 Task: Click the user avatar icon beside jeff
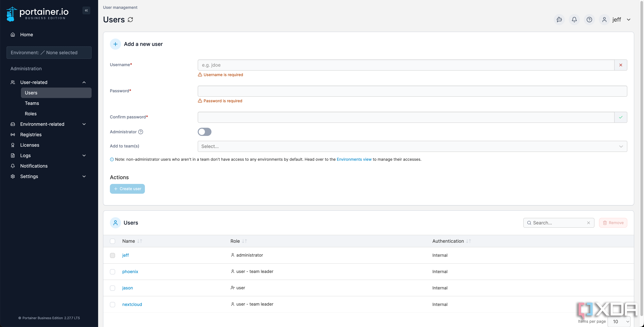click(x=604, y=19)
